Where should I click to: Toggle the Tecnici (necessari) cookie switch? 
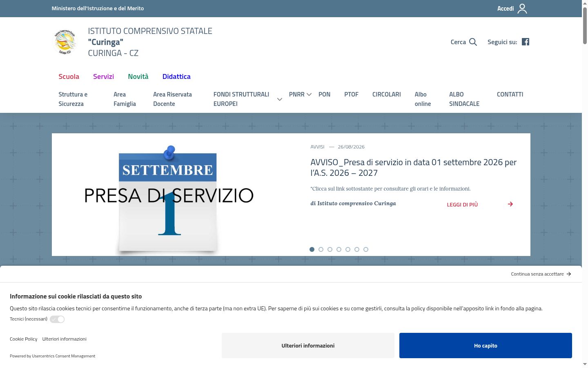(x=57, y=319)
